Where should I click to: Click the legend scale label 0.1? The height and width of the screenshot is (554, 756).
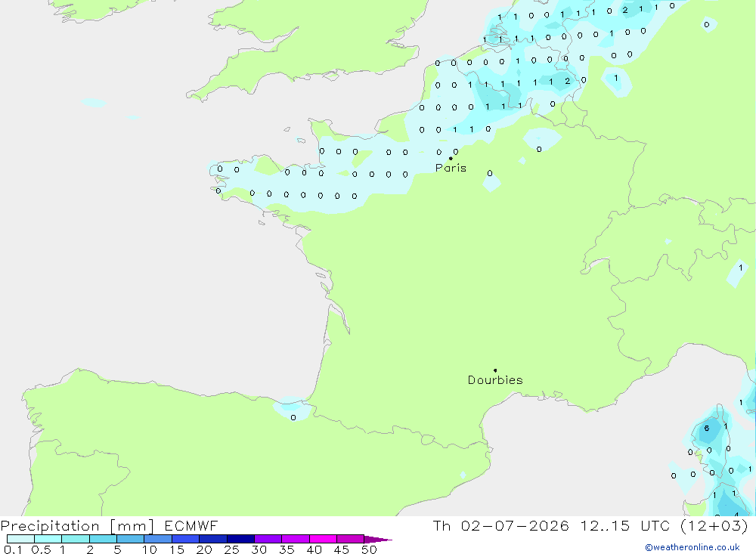[x=13, y=549]
